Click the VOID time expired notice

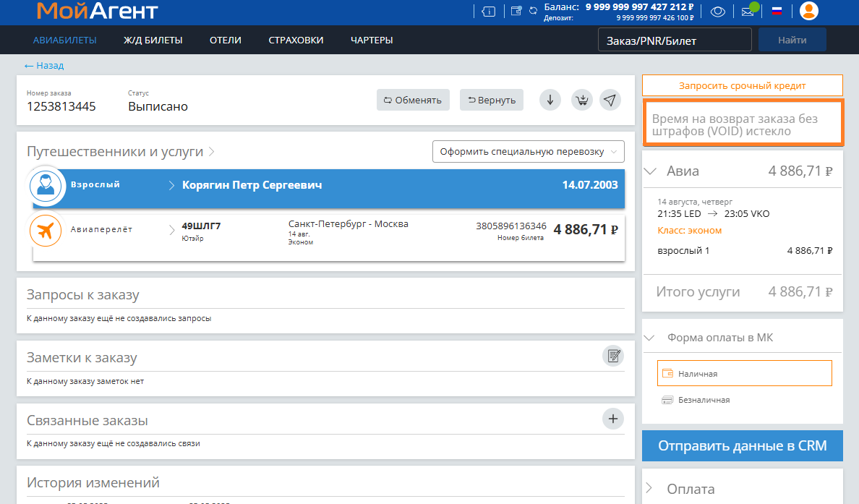[x=743, y=122]
